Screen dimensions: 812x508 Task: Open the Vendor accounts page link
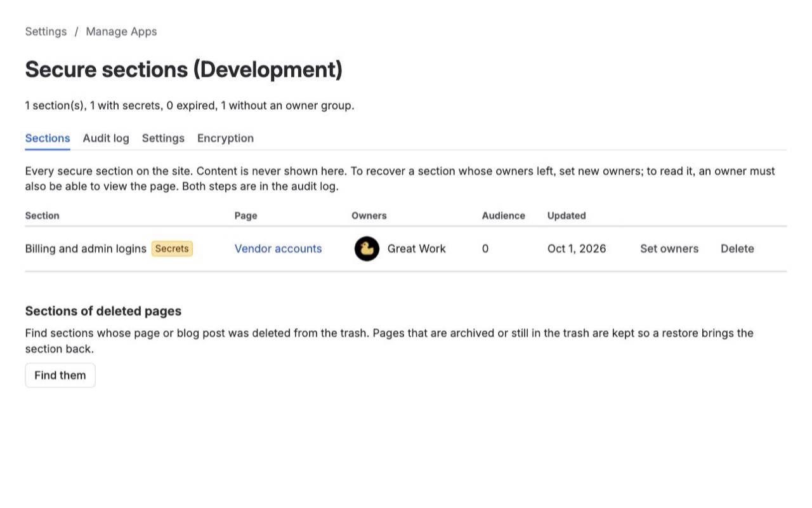pos(278,249)
